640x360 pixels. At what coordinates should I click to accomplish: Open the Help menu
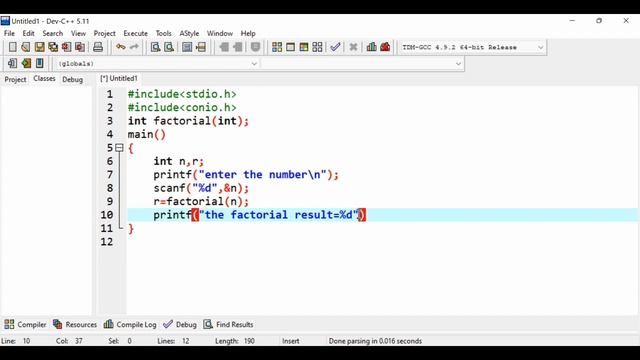coord(248,33)
